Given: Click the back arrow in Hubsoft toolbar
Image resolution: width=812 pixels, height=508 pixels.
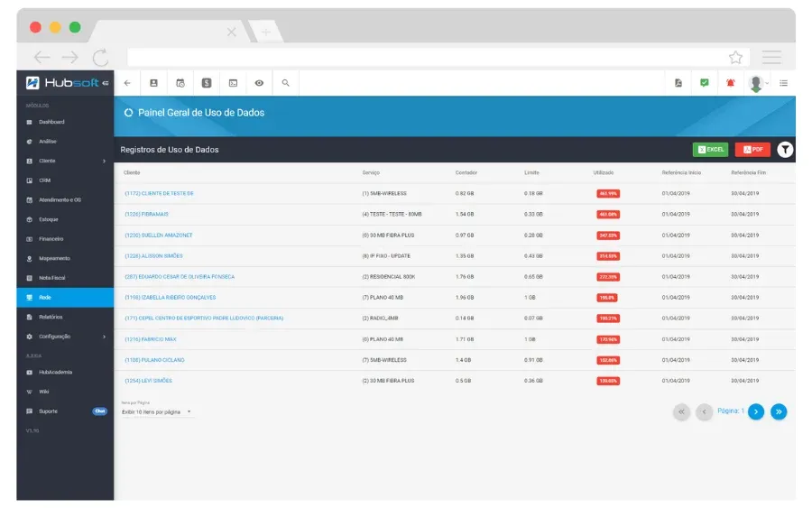Looking at the screenshot, I should 127,83.
